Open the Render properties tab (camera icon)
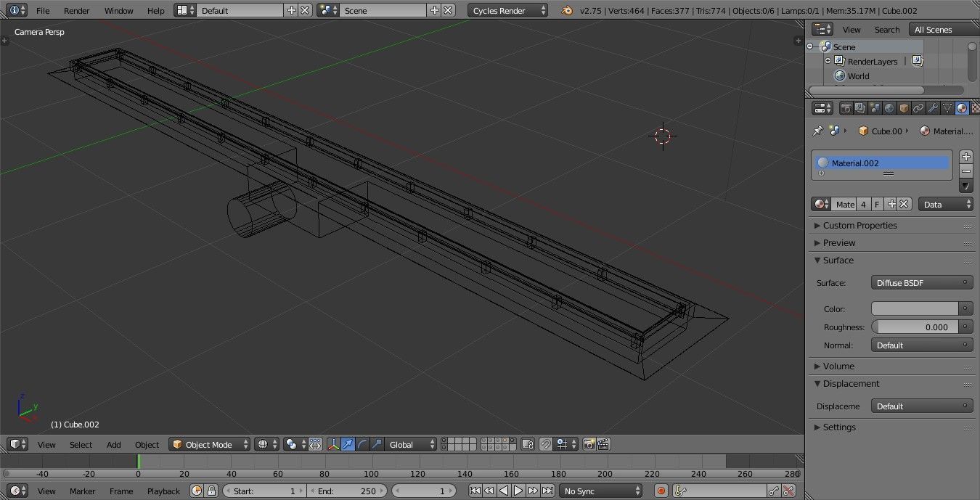 pyautogui.click(x=846, y=108)
